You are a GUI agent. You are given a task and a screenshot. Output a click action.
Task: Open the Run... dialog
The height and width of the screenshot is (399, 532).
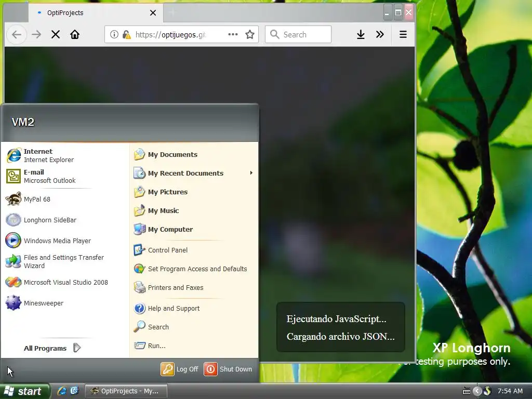click(194, 345)
